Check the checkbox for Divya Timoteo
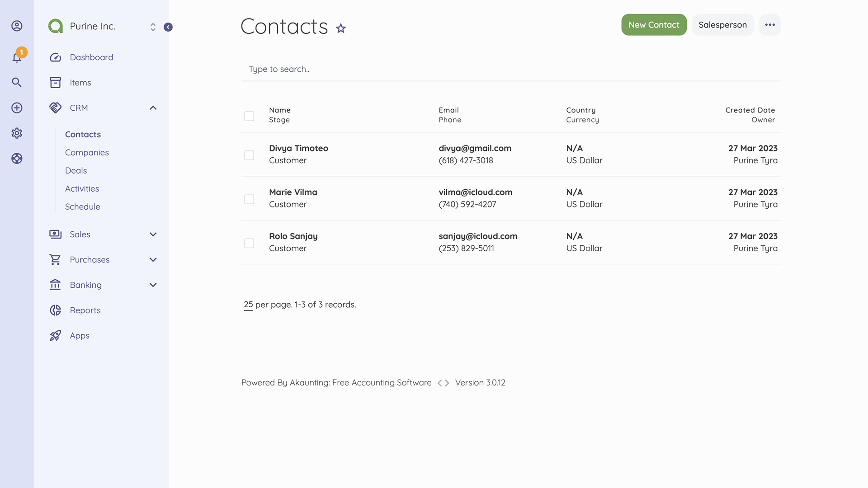The width and height of the screenshot is (868, 488). tap(249, 155)
